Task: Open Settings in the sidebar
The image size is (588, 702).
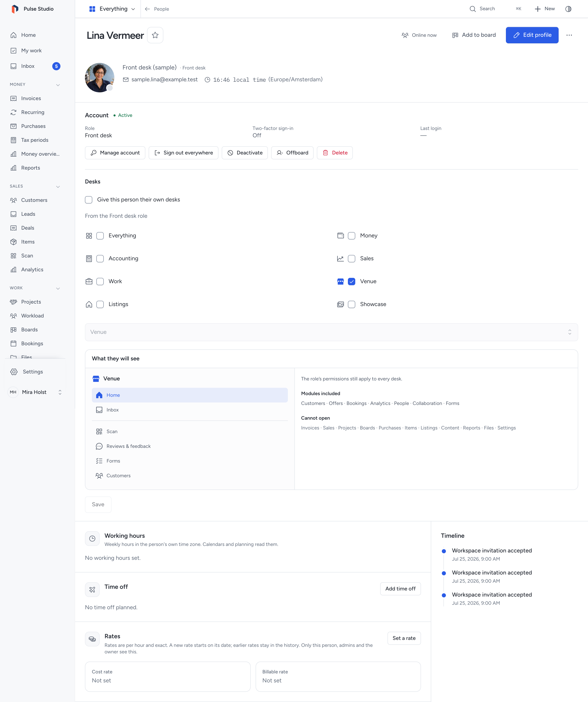Action: pyautogui.click(x=35, y=372)
